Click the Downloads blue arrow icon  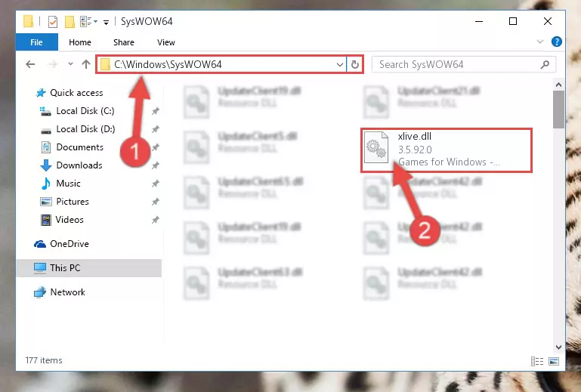46,165
